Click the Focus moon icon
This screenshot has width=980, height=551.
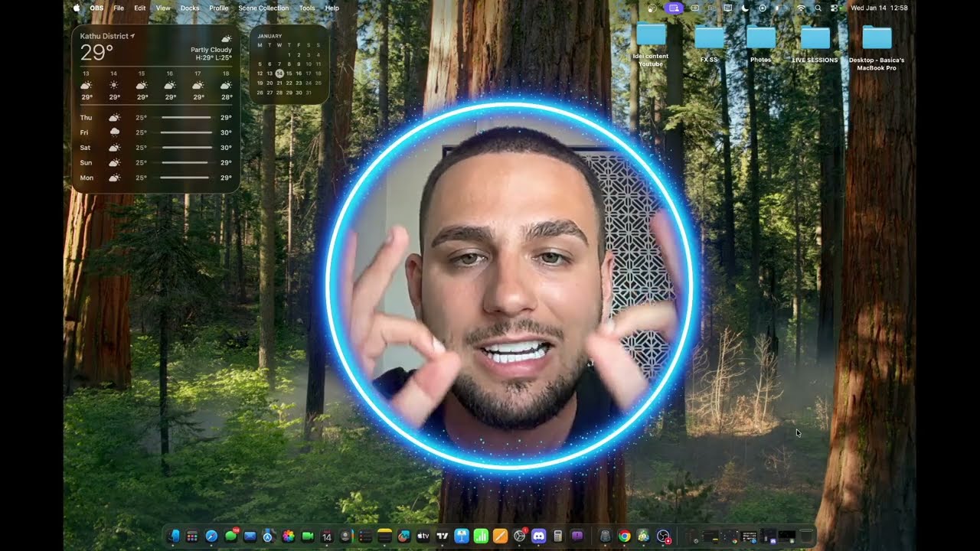pos(746,8)
